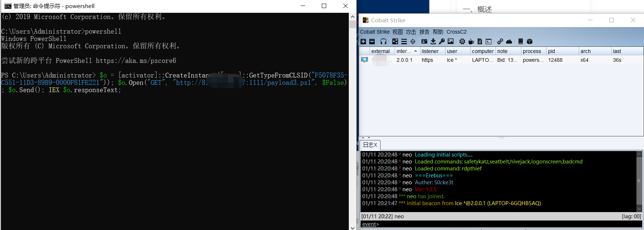This screenshot has height=230, width=644.
Task: Open the 视图 menu
Action: [398, 32]
